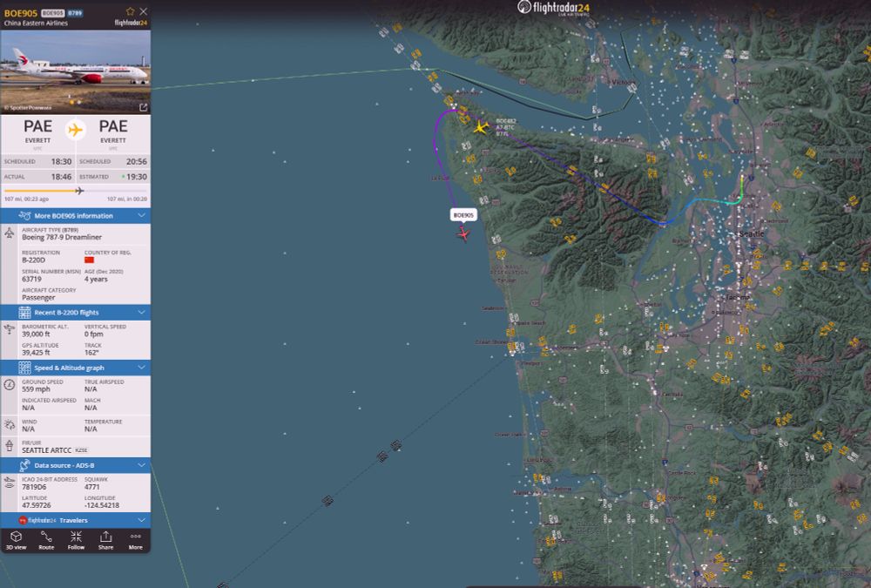
Task: Click the yellow airplane route icon between airports
Action: (75, 130)
